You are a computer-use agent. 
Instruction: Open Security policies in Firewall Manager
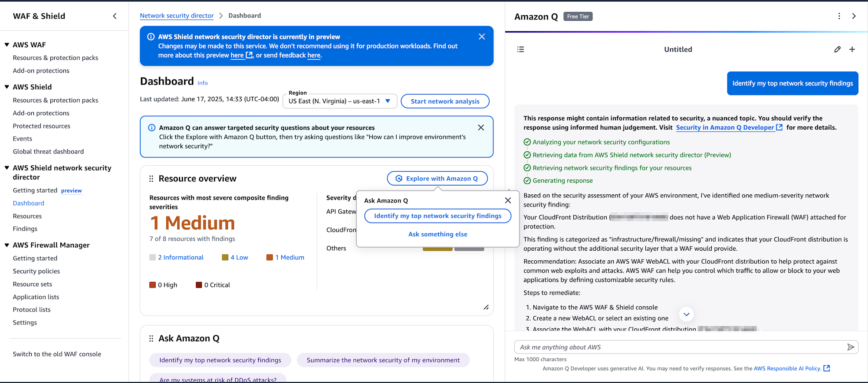36,271
